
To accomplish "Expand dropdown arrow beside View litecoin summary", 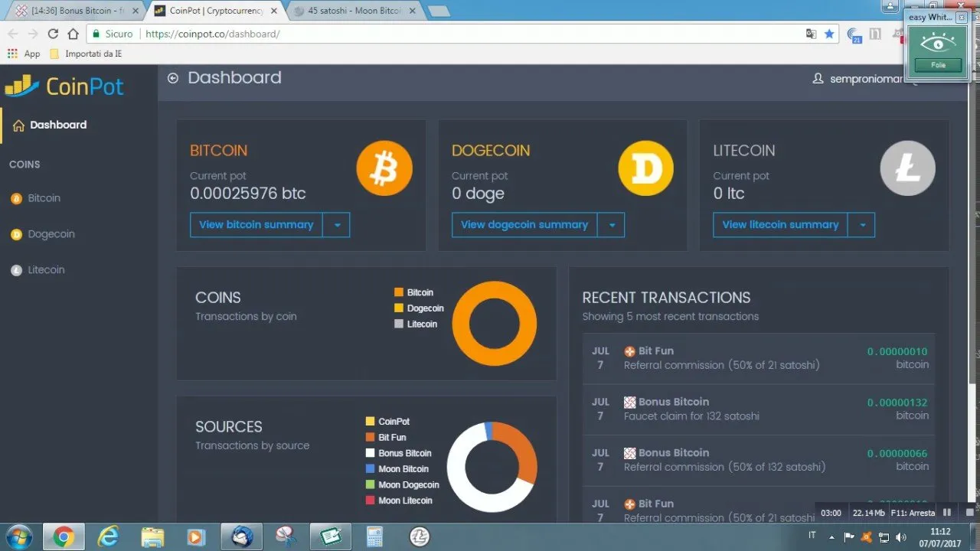I will (x=862, y=225).
